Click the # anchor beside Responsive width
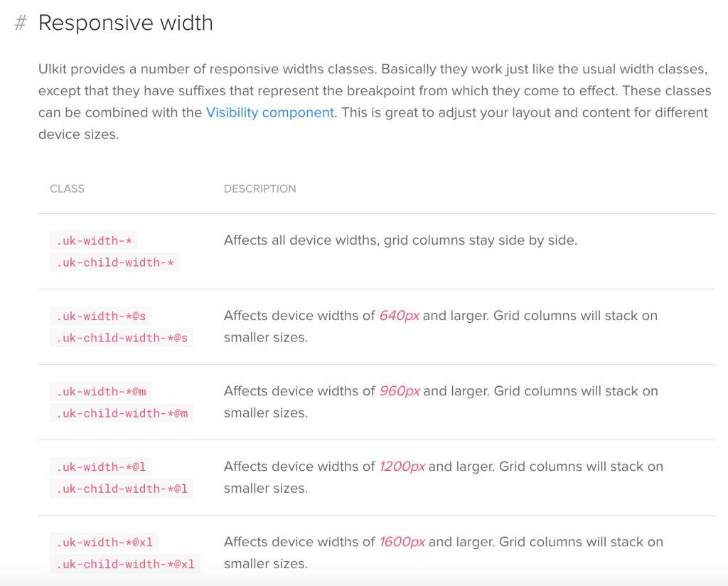This screenshot has height=586, width=728. (x=21, y=23)
